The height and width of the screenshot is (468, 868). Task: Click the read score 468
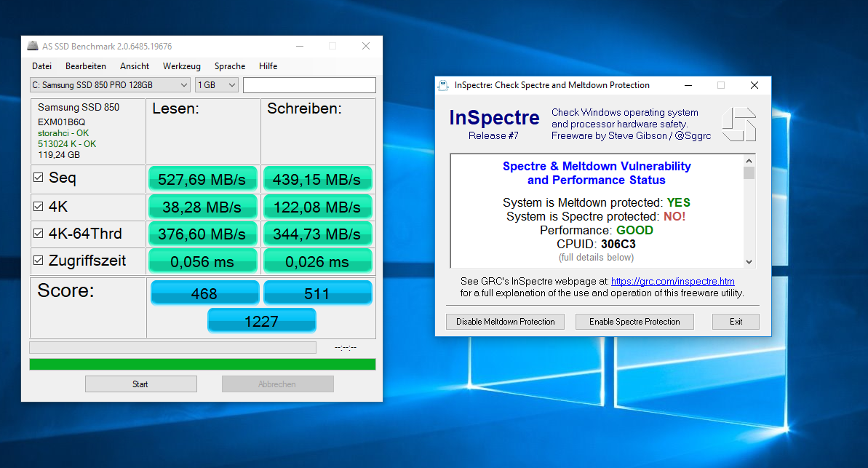[x=204, y=293]
